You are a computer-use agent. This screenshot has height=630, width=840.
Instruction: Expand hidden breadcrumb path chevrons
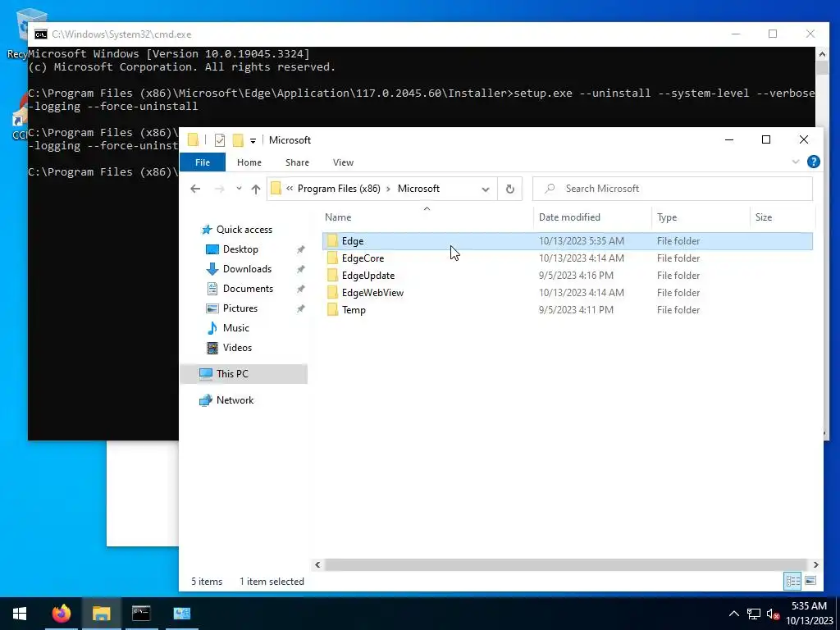click(290, 189)
